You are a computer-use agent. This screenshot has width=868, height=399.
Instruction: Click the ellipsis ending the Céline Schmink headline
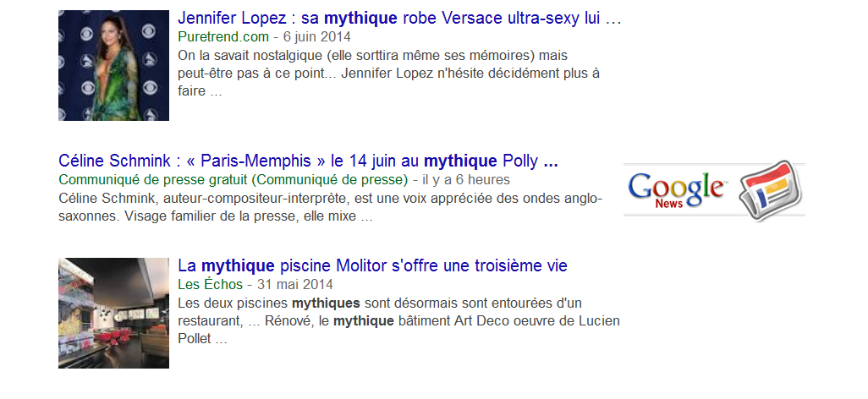pos(550,161)
